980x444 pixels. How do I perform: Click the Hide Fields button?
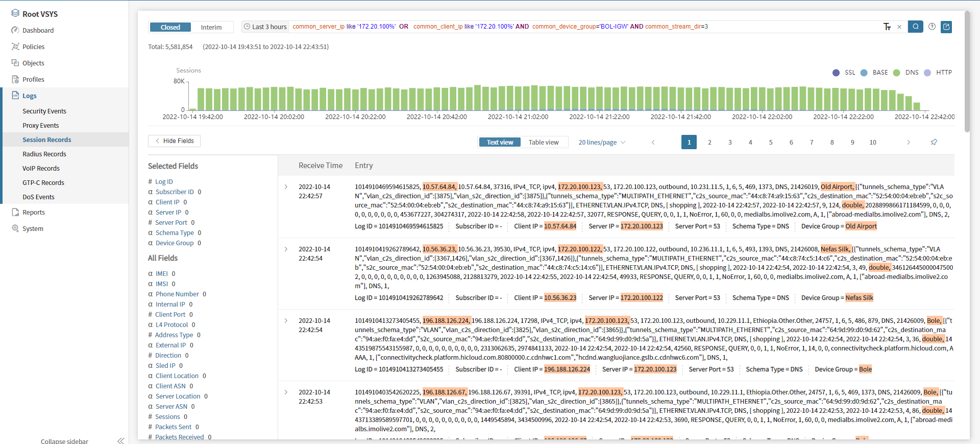(174, 141)
